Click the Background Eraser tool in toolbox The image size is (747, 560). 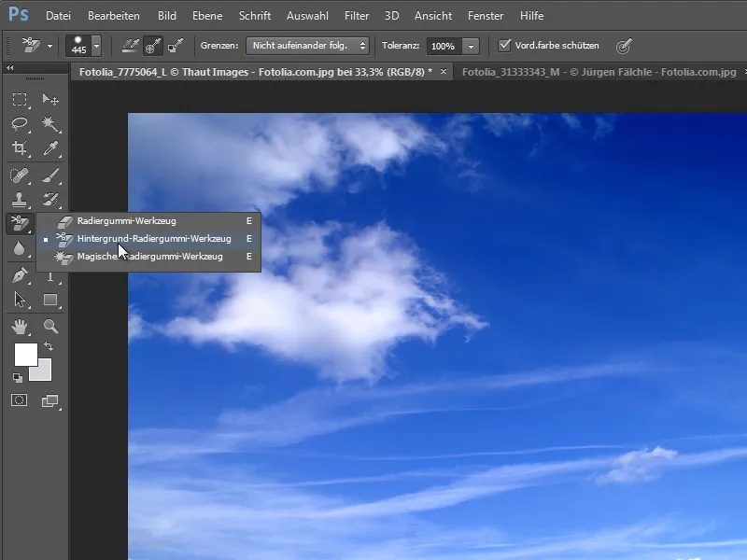coord(20,223)
